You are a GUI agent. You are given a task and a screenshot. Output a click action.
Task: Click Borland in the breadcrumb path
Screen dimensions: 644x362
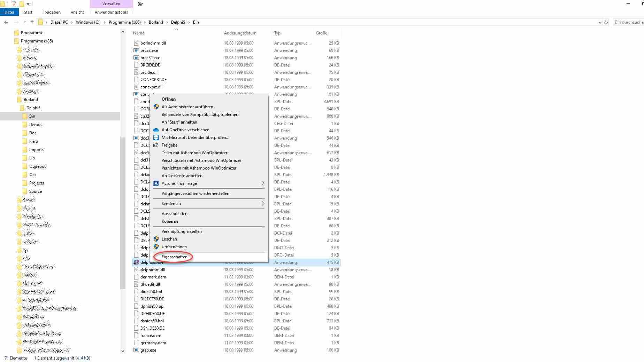click(x=156, y=22)
